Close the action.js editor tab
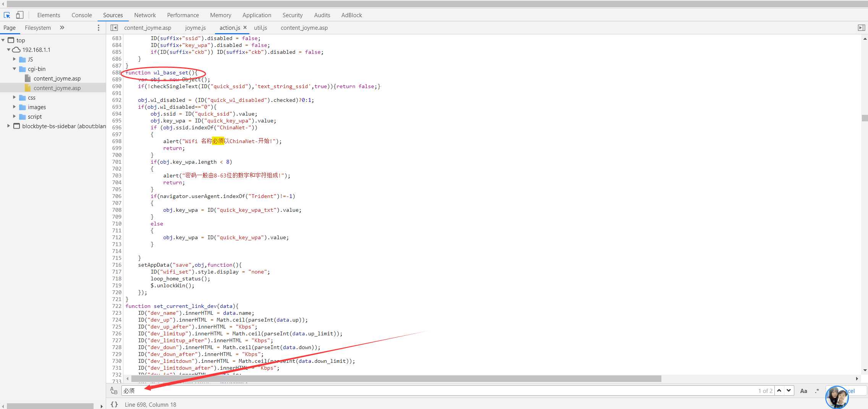This screenshot has height=409, width=868. [x=245, y=27]
